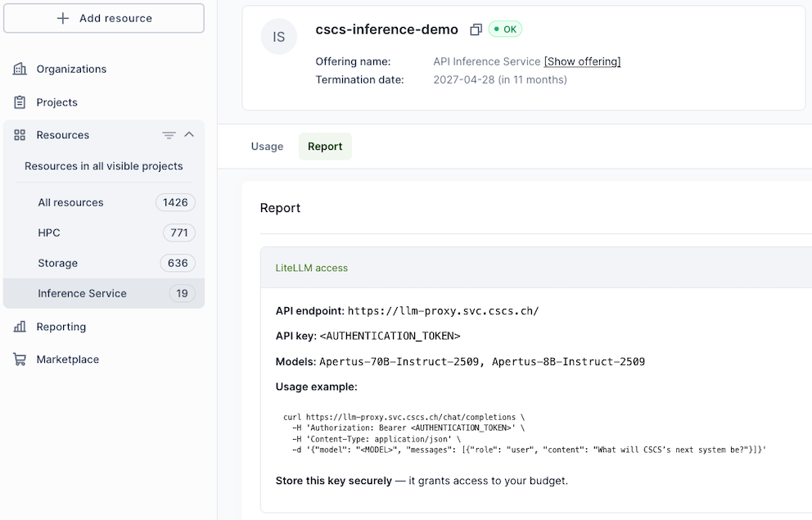Select the Storage resource category

tap(104, 263)
